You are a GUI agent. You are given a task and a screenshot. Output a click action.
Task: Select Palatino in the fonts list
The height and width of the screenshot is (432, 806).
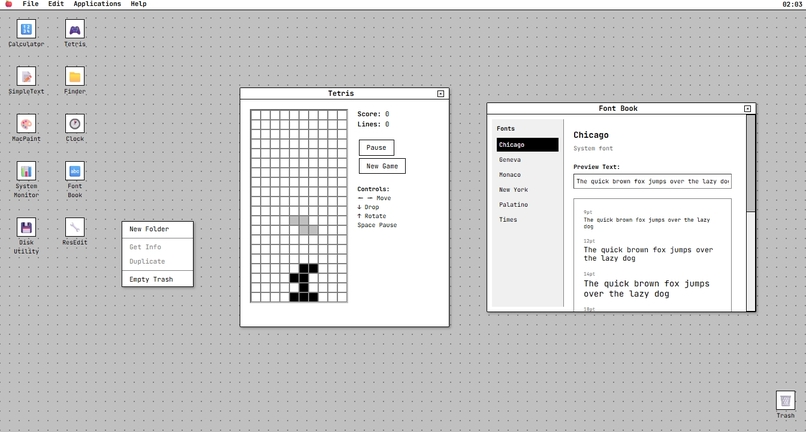[527, 205]
